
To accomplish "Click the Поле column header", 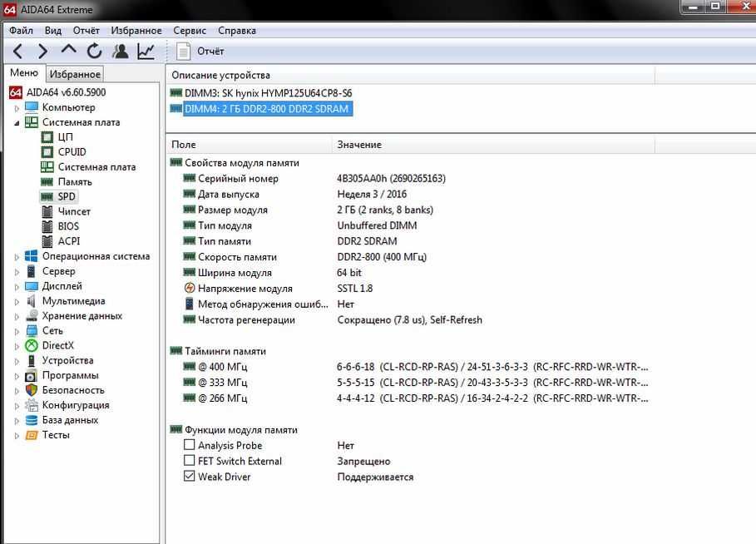I will pos(250,145).
